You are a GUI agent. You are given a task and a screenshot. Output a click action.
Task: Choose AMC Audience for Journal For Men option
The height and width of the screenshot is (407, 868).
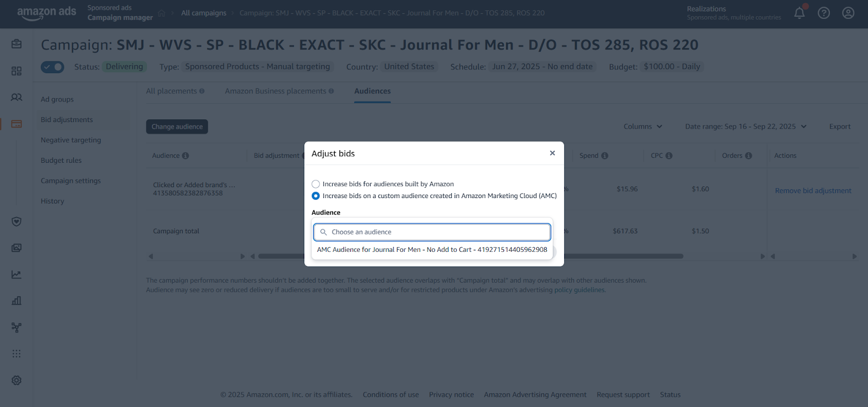click(432, 250)
